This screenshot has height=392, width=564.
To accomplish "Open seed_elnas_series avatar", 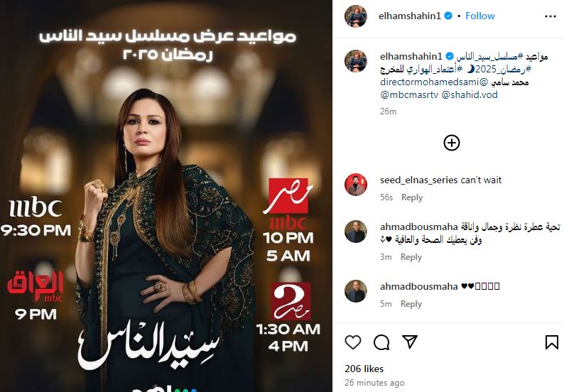I will point(356,185).
